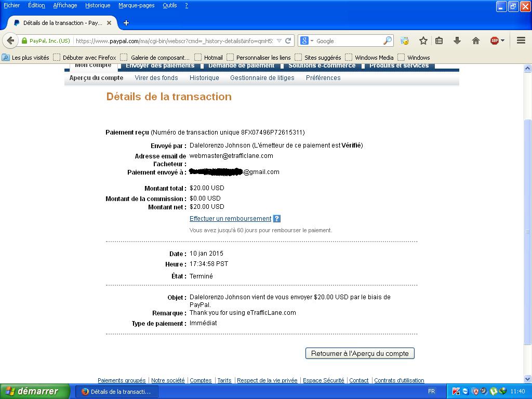The image size is (532, 399).
Task: Open the Paiements groupés footer link
Action: pos(122,380)
